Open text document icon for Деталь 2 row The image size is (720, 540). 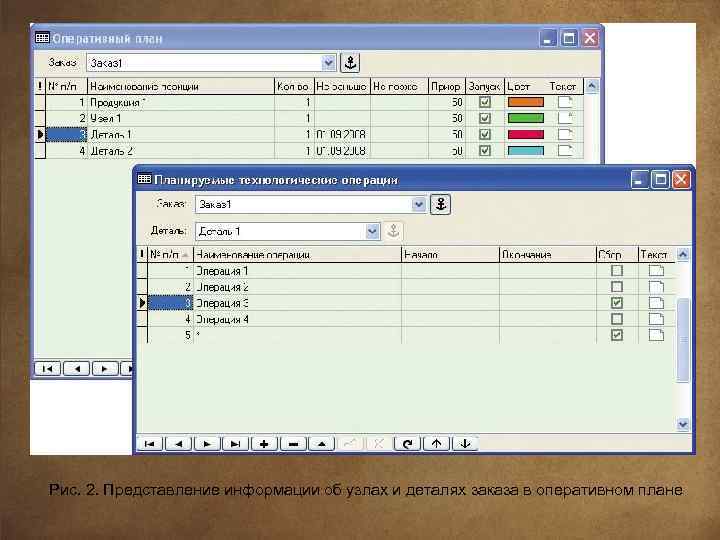click(x=565, y=150)
